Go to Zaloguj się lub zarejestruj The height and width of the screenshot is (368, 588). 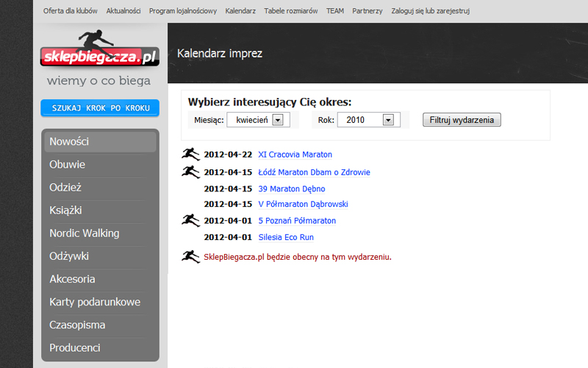click(x=431, y=11)
